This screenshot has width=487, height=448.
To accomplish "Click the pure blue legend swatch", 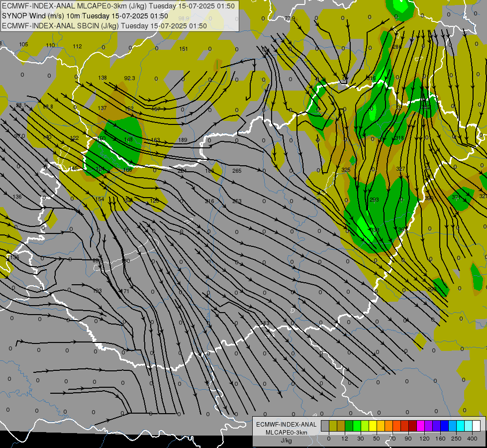I will [x=444, y=426].
